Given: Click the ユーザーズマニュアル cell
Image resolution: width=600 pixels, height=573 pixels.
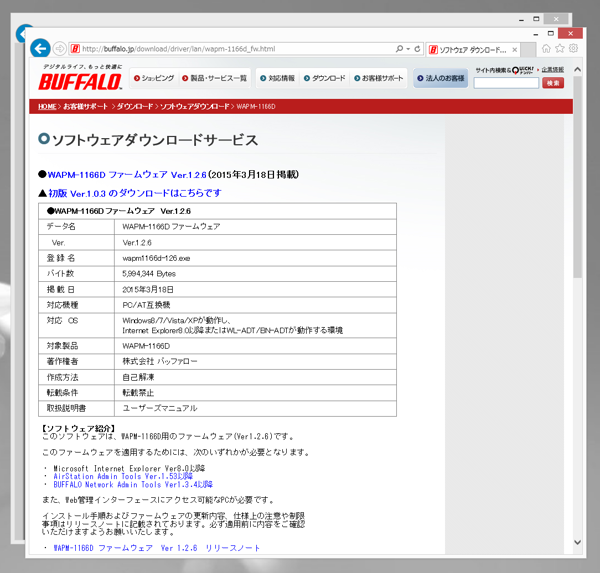Looking at the screenshot, I should coord(255,408).
